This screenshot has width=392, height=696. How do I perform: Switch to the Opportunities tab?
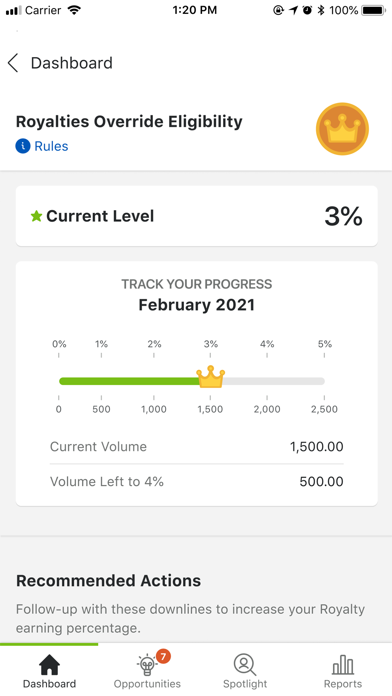point(147,669)
